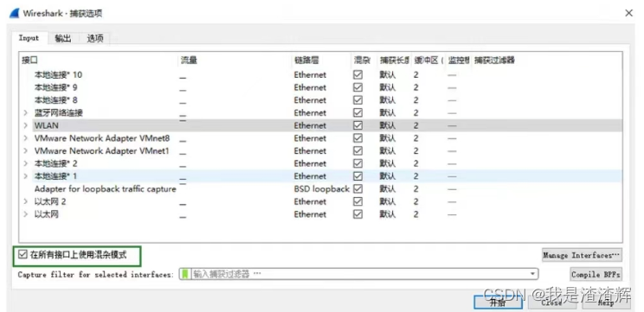Toggle promiscuous checkbox for 本地连接* 2

(x=358, y=163)
